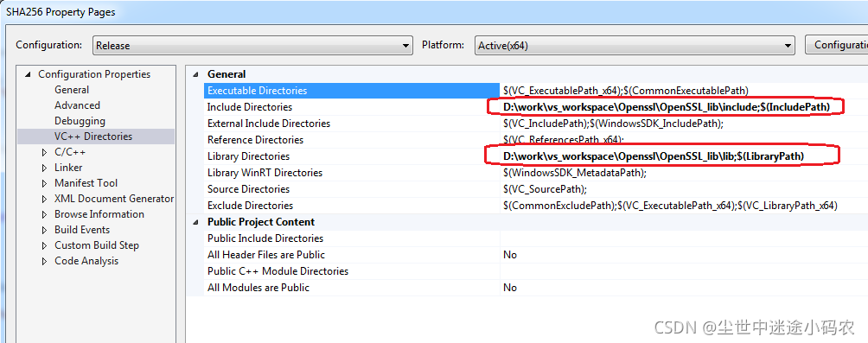This screenshot has height=343, width=868.
Task: Expand the Custom Build Step node
Action: [x=45, y=245]
